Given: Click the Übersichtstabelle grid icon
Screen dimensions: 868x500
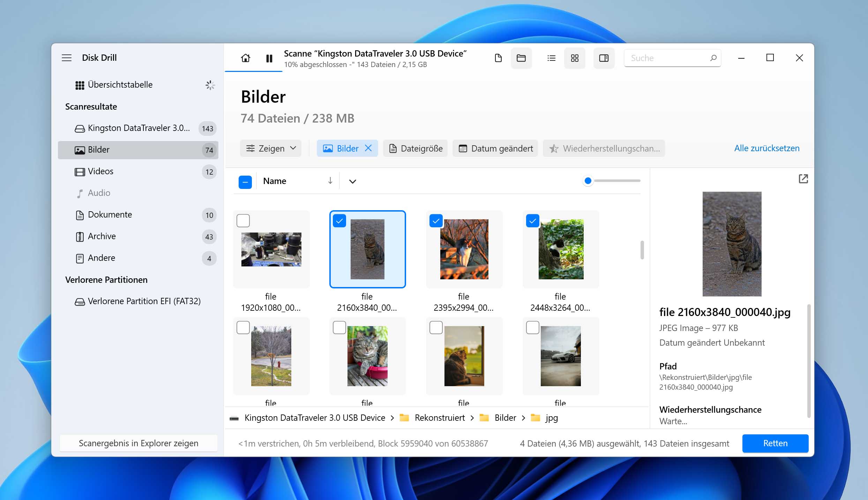Looking at the screenshot, I should point(80,85).
